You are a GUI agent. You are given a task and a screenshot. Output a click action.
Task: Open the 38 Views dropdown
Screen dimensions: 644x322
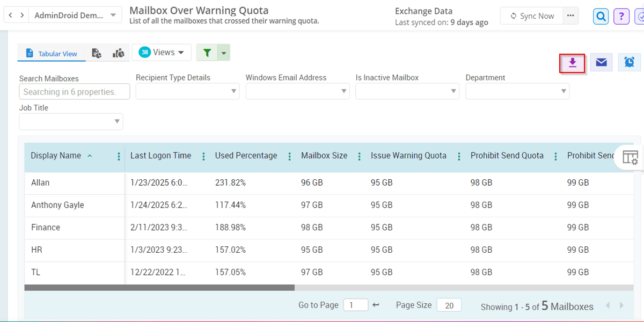[161, 52]
